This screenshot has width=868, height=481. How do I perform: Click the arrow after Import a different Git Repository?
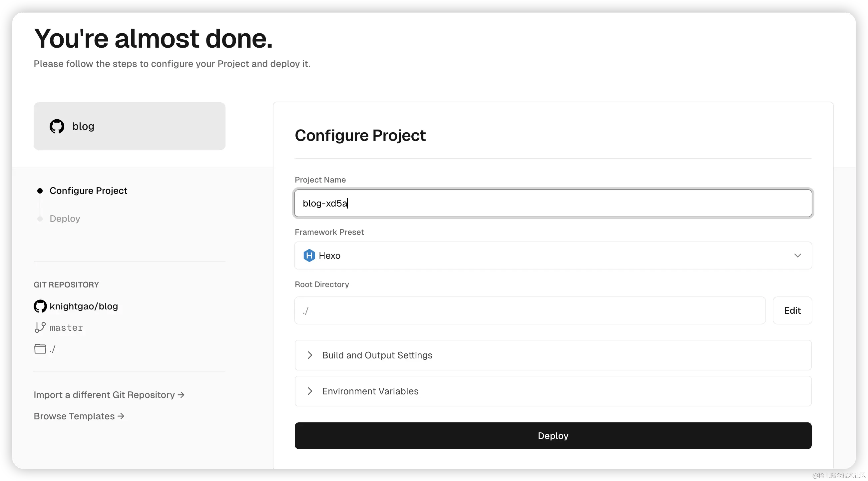(x=181, y=395)
